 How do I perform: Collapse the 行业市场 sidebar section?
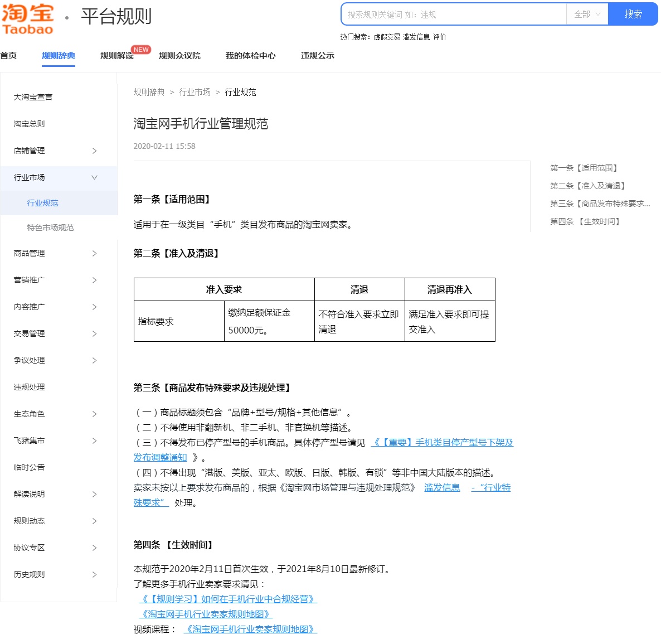pyautogui.click(x=59, y=177)
